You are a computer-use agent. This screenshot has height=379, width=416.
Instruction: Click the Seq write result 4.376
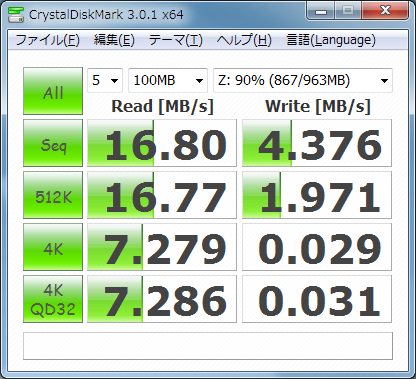pos(317,143)
